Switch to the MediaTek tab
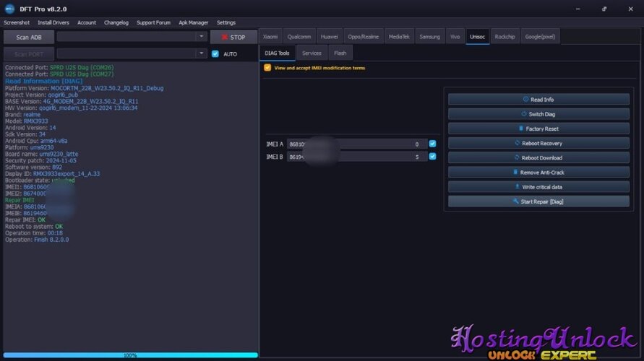 399,37
